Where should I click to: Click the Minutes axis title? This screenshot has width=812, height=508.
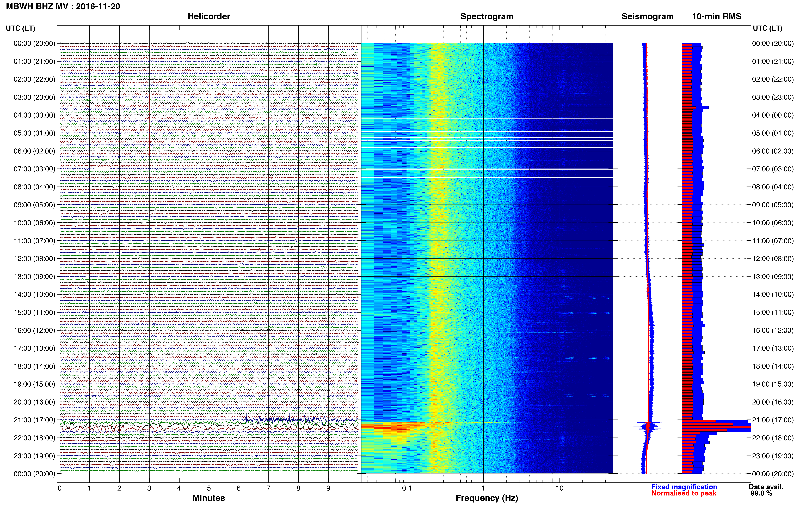point(209,498)
